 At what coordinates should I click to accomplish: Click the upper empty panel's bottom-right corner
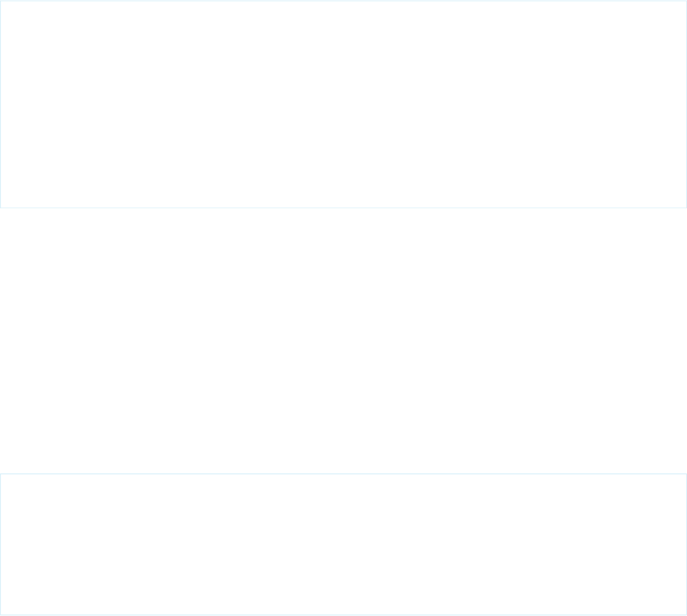pos(686,207)
